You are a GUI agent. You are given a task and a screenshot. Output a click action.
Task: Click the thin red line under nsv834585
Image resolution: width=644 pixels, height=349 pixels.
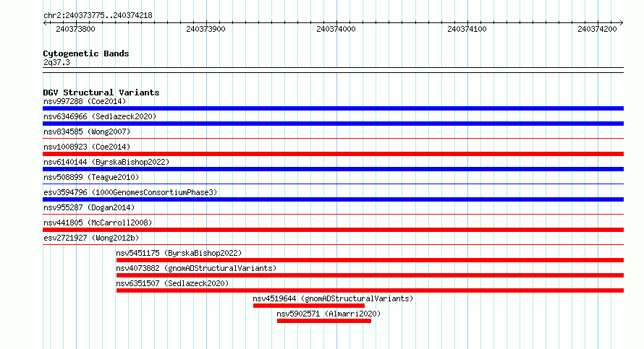click(333, 139)
